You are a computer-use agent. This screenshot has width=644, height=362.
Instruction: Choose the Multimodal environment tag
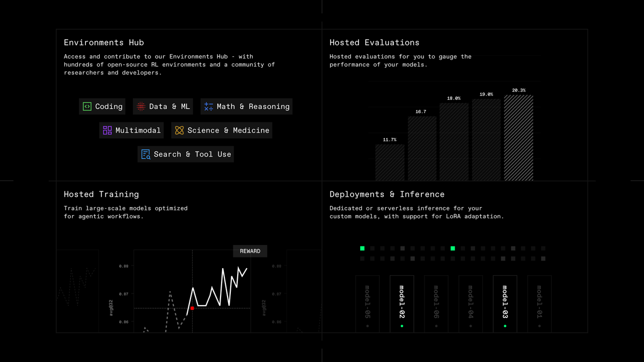pyautogui.click(x=131, y=130)
